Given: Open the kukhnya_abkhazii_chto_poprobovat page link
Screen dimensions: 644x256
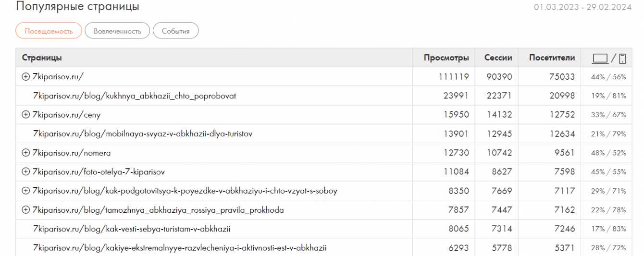Looking at the screenshot, I should click(134, 96).
